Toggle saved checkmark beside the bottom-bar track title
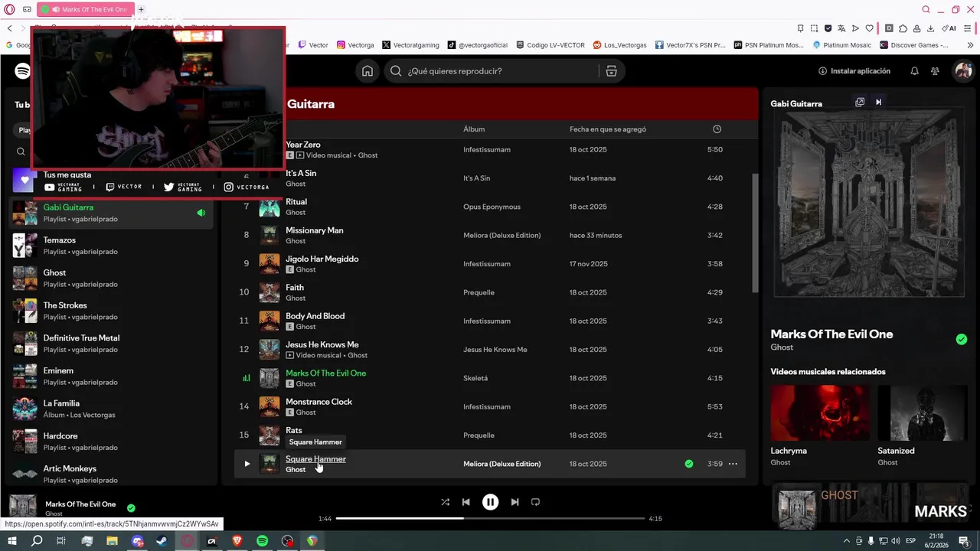This screenshot has height=551, width=980. 131,508
